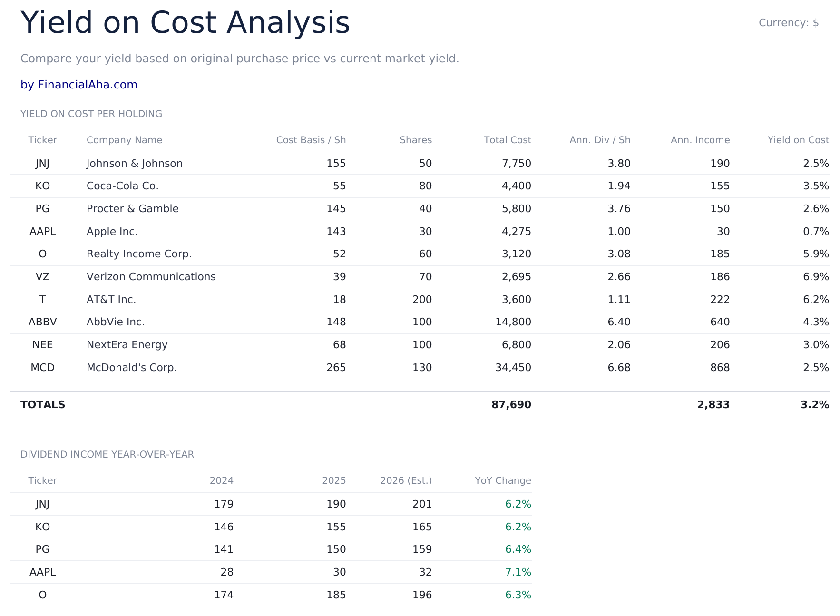Click the Currency: $ label

[789, 23]
